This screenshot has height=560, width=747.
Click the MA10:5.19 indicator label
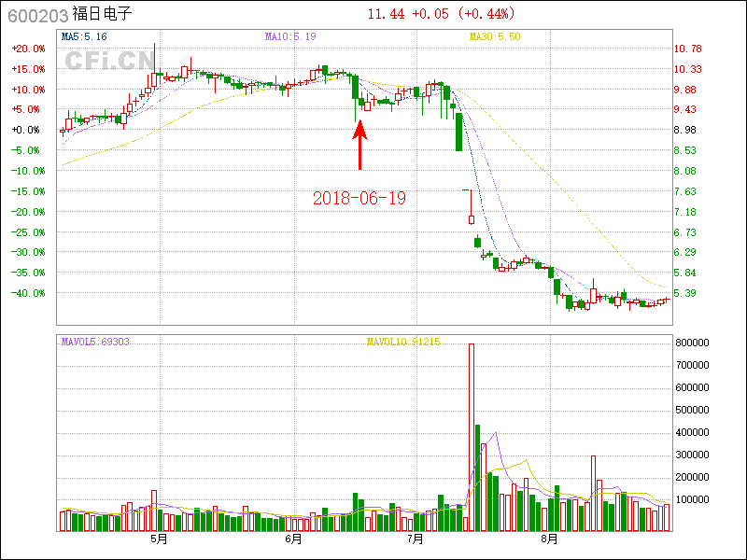[x=290, y=36]
